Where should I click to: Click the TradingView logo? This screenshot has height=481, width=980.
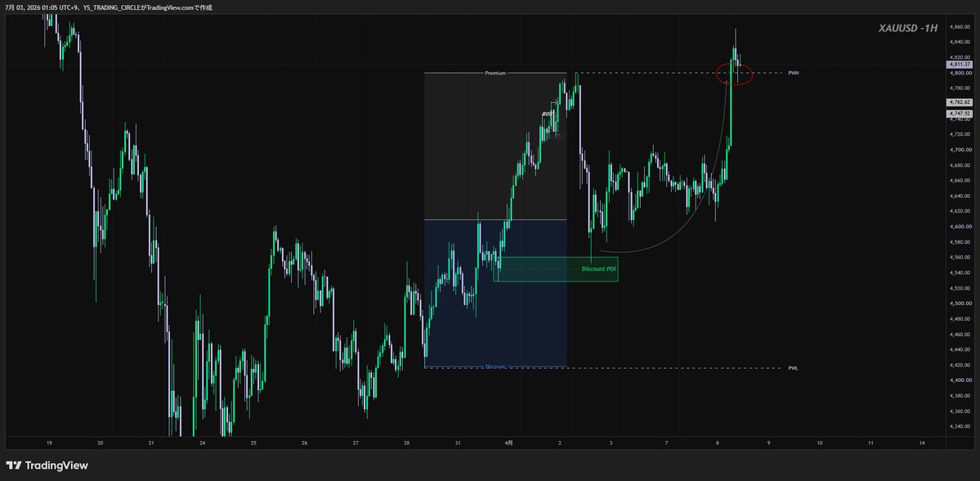[47, 465]
